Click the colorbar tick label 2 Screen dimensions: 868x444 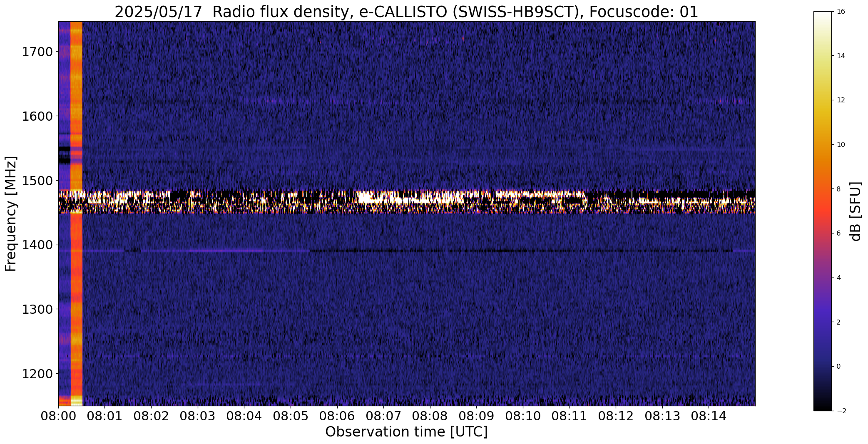[x=838, y=322]
